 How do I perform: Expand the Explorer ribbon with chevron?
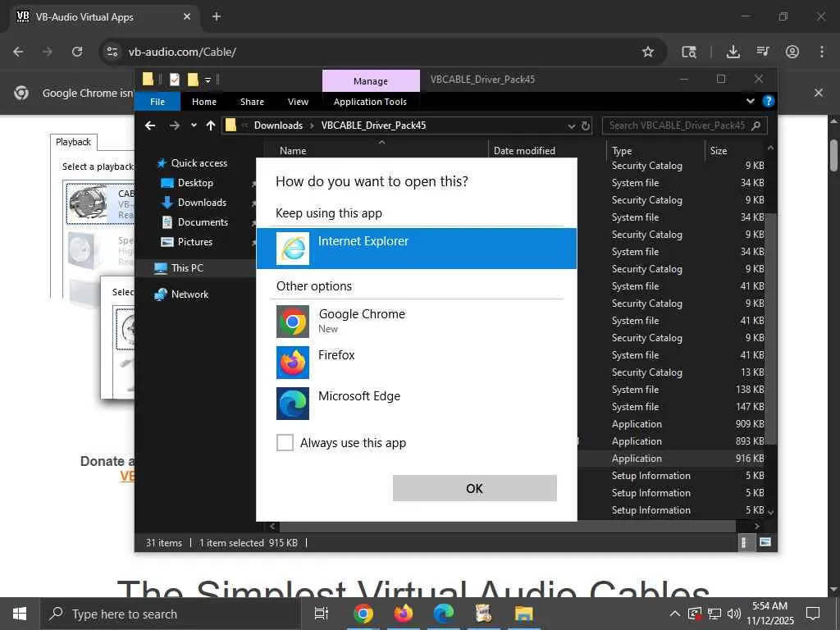(x=750, y=101)
